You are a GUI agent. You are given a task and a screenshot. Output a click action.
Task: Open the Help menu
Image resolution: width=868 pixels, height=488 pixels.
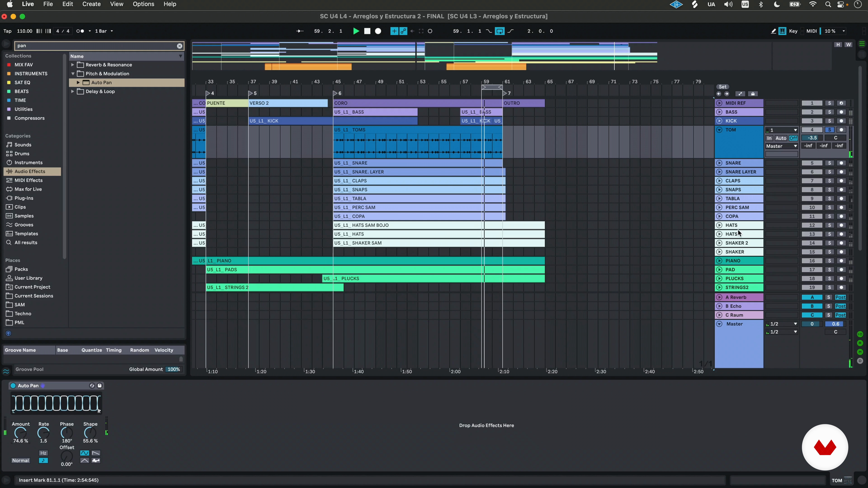170,4
